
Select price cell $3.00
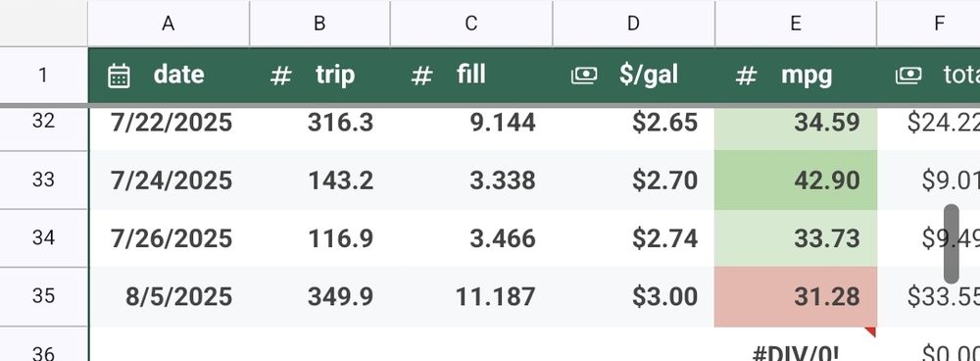click(633, 296)
